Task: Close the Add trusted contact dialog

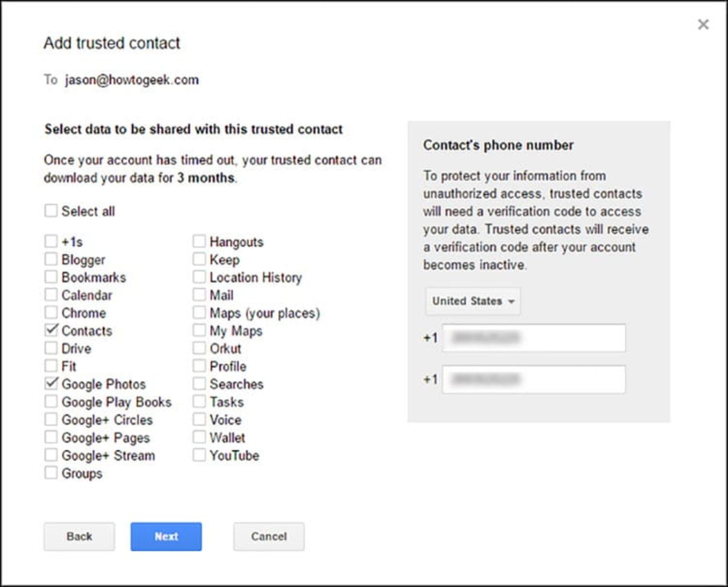Action: 703,25
